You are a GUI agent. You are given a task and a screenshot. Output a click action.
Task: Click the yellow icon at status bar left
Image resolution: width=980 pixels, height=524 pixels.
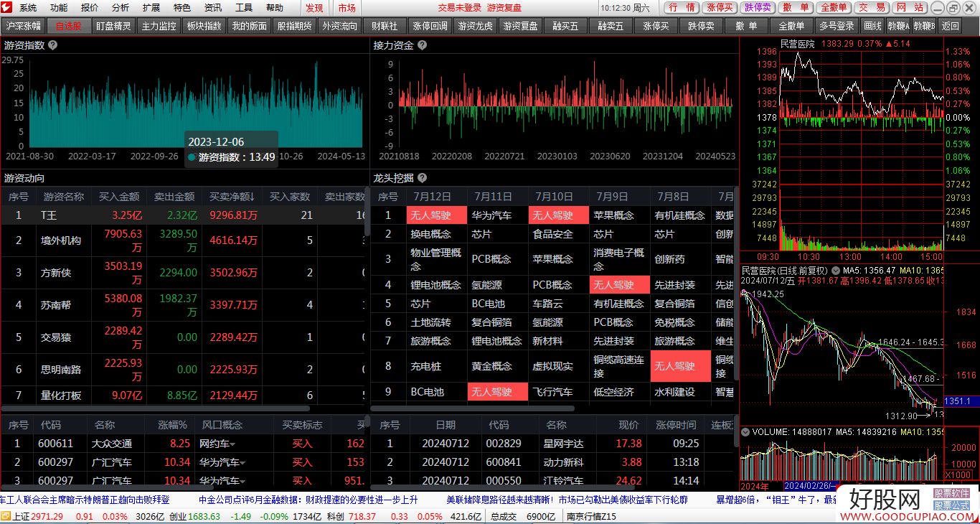click(x=6, y=516)
